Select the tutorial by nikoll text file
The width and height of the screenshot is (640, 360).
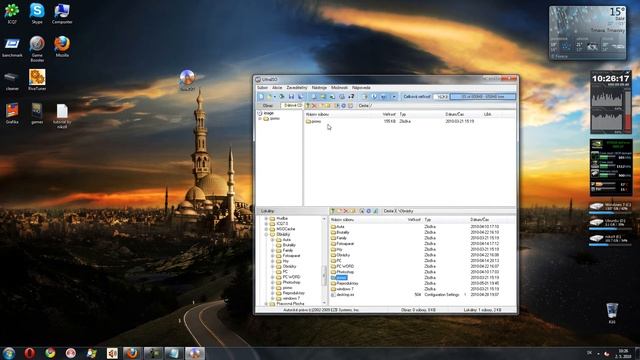click(x=62, y=116)
